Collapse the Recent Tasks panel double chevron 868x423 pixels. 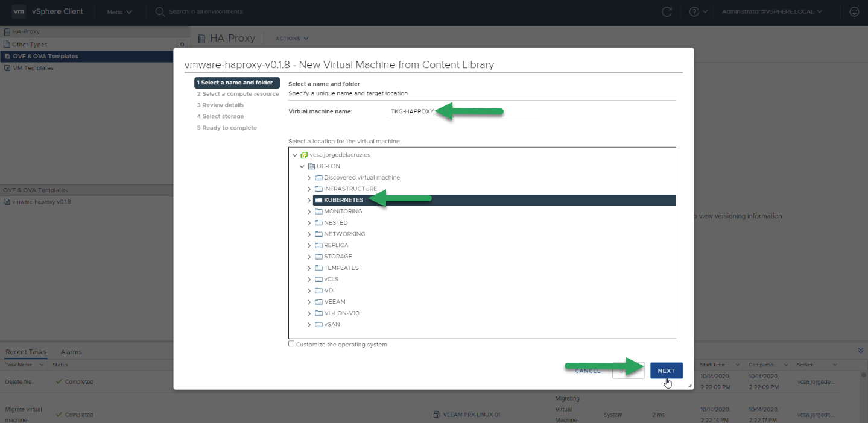click(860, 351)
